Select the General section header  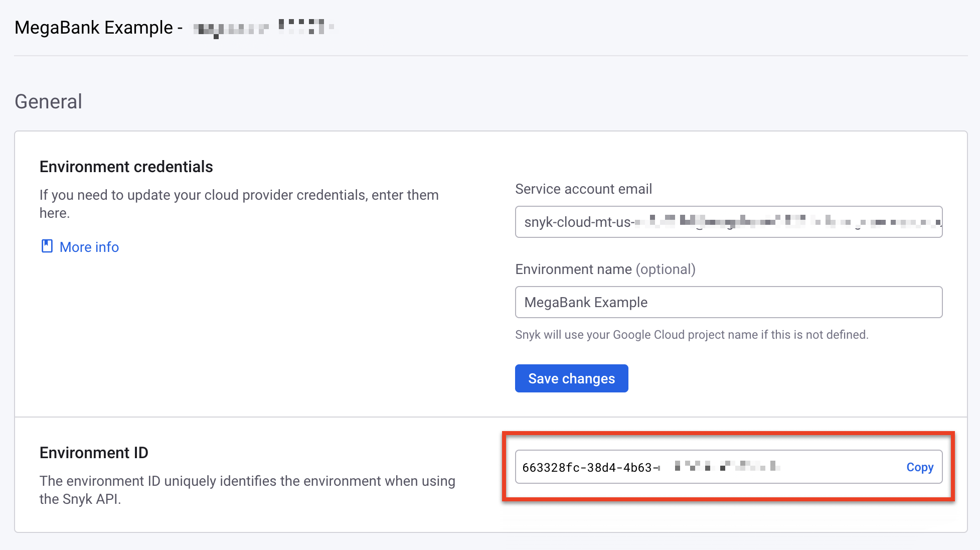[x=48, y=101]
